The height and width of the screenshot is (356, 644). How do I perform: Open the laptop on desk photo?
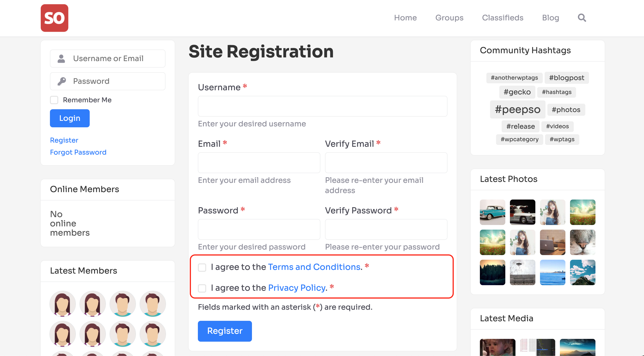pyautogui.click(x=552, y=242)
